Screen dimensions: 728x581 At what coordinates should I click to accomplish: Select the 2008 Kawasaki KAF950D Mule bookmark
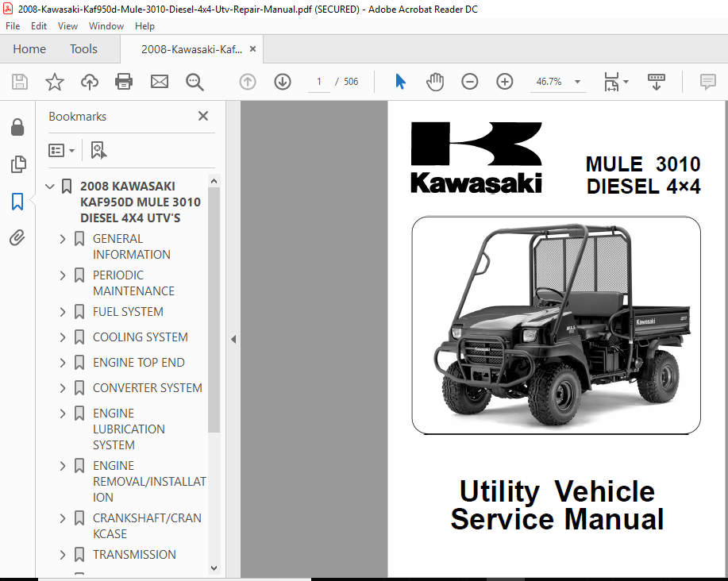[141, 202]
